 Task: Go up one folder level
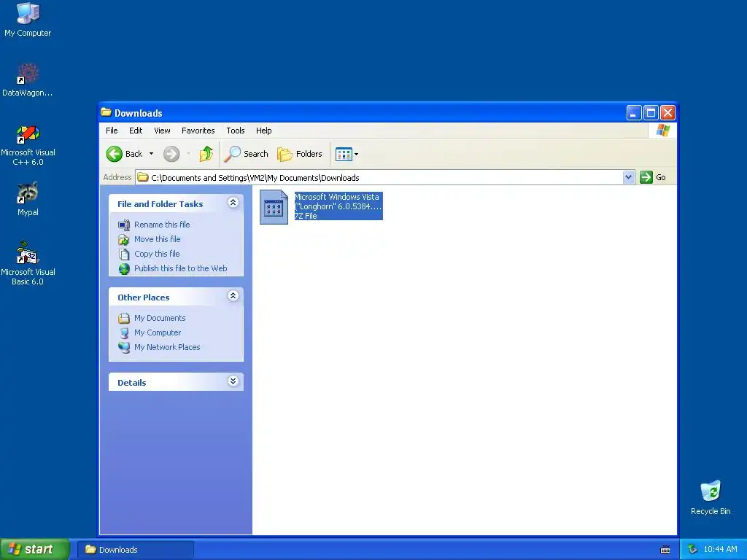(x=206, y=154)
